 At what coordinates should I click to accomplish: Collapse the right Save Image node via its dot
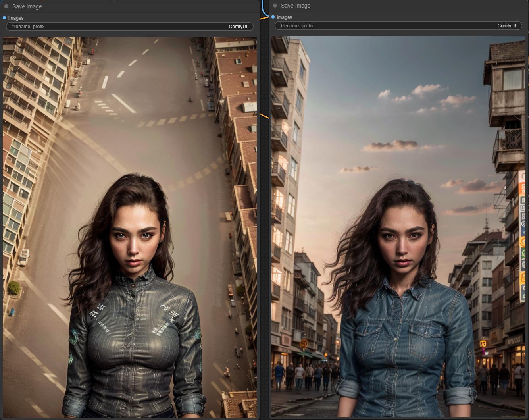point(275,6)
